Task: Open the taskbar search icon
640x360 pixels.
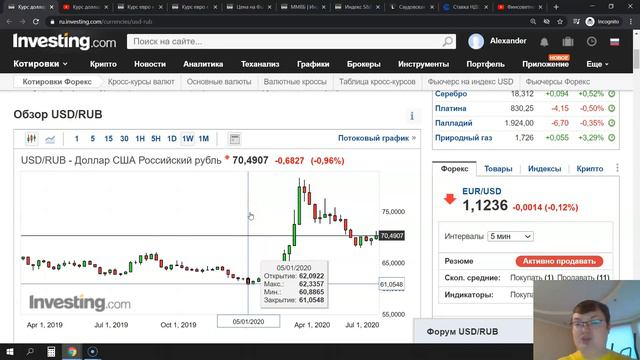Action: [30, 351]
